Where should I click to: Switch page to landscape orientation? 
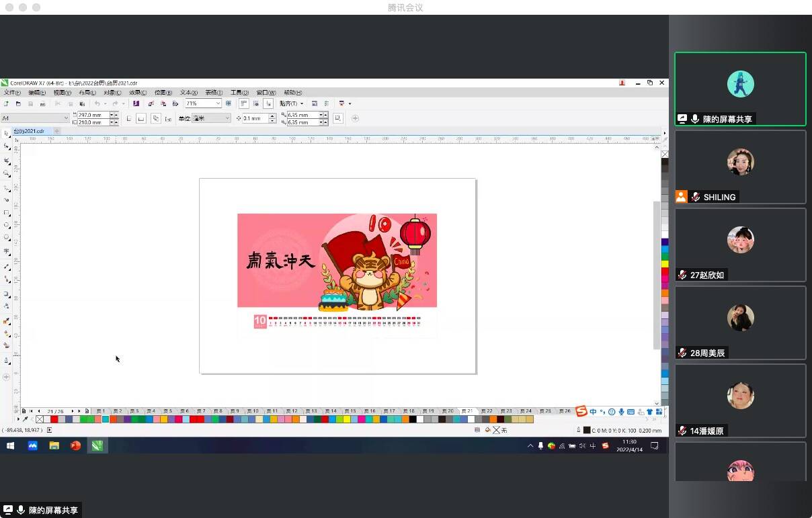coord(141,118)
